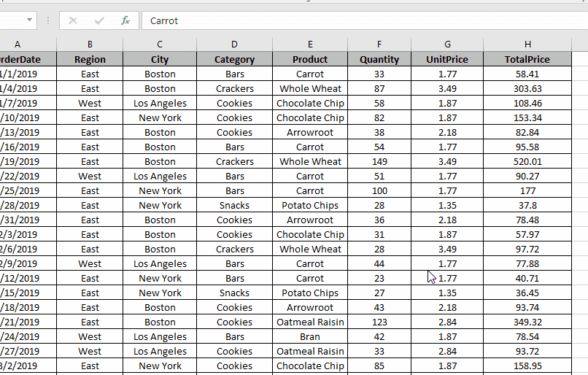Select the Quantity cell with value 149

point(379,162)
